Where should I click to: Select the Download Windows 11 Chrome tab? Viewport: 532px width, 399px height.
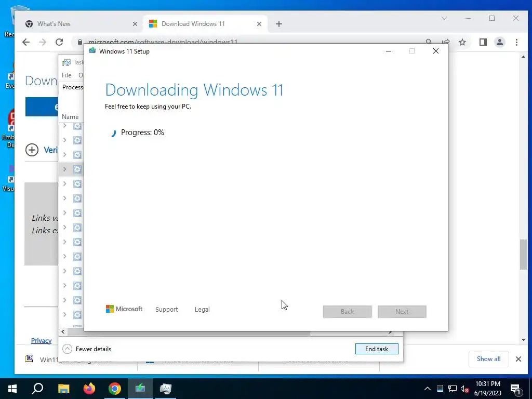coord(205,24)
